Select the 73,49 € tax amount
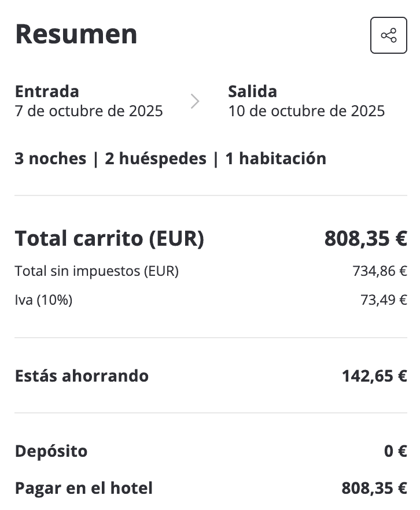The width and height of the screenshot is (420, 510). pyautogui.click(x=384, y=300)
